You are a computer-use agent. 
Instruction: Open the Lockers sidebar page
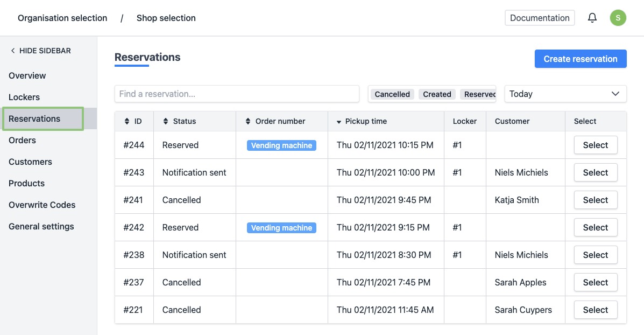[x=24, y=97]
